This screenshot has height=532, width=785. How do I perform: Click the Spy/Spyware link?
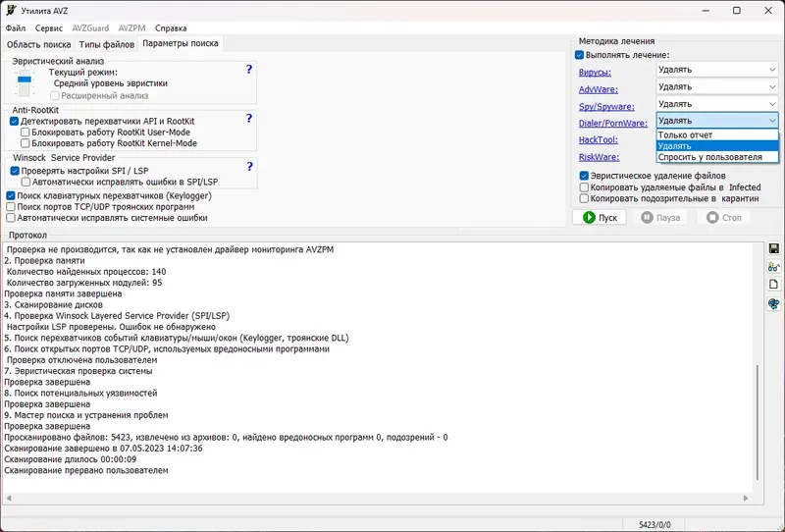pyautogui.click(x=606, y=106)
